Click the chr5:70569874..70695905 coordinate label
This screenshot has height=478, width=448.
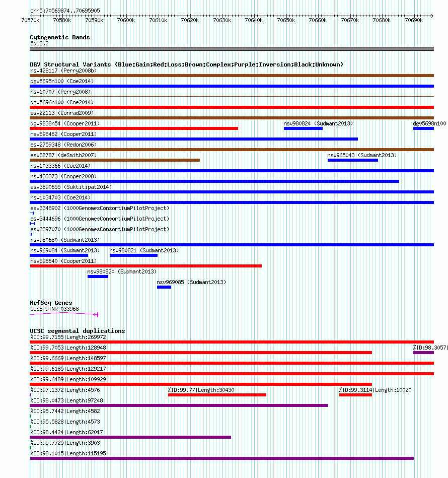tap(65, 11)
